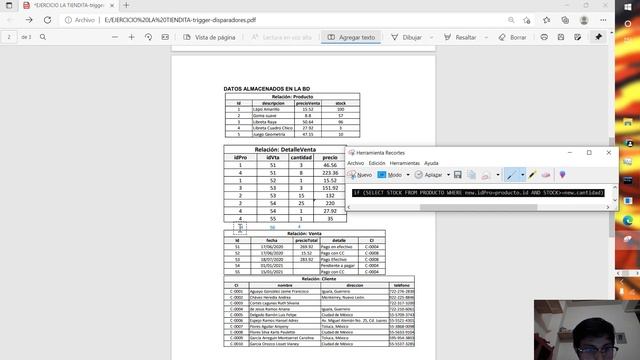The image size is (640, 360).
Task: Toggle Agregar texto tool
Action: click(x=351, y=37)
